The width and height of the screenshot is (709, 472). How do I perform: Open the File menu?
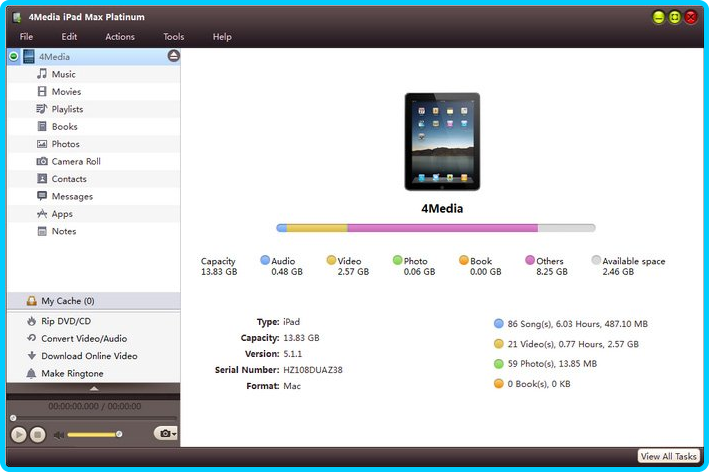[x=26, y=37]
